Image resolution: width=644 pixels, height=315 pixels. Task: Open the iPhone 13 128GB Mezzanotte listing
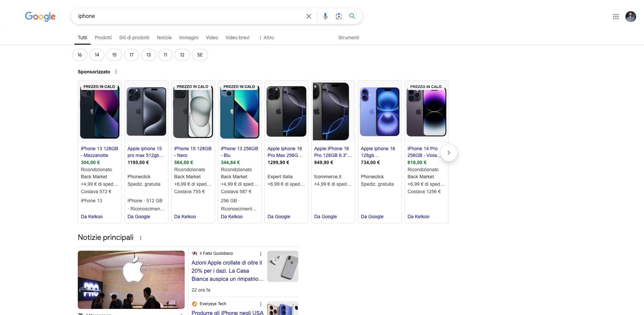(x=99, y=152)
